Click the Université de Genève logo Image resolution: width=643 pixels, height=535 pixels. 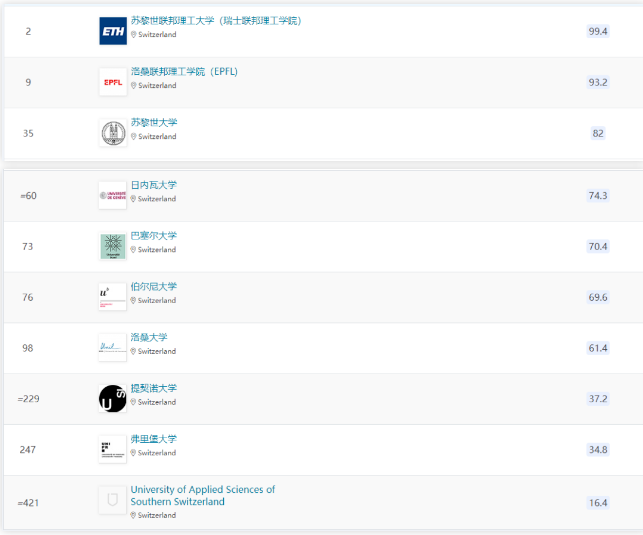(x=113, y=196)
